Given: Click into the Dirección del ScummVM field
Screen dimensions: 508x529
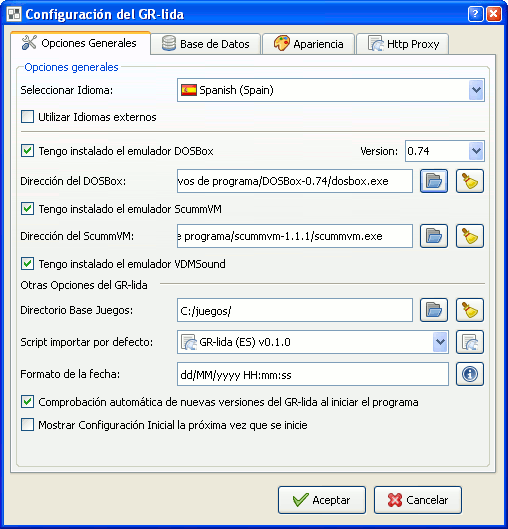Looking at the screenshot, I should [x=295, y=236].
